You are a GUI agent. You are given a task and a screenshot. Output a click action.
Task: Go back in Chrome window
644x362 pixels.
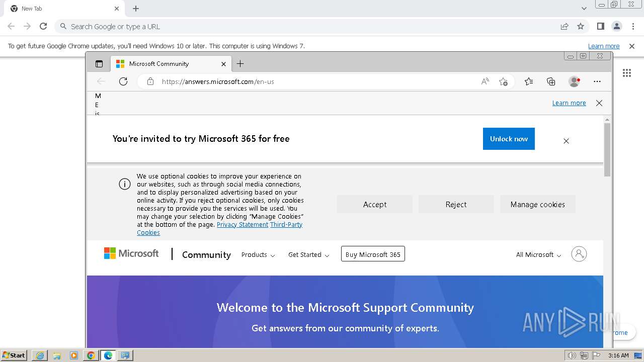pyautogui.click(x=11, y=26)
